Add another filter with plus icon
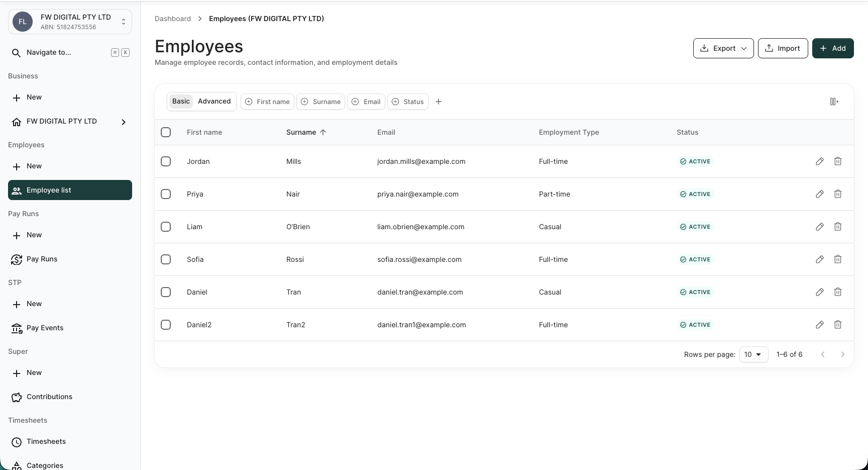Screen dimensions: 868x470 [439, 102]
